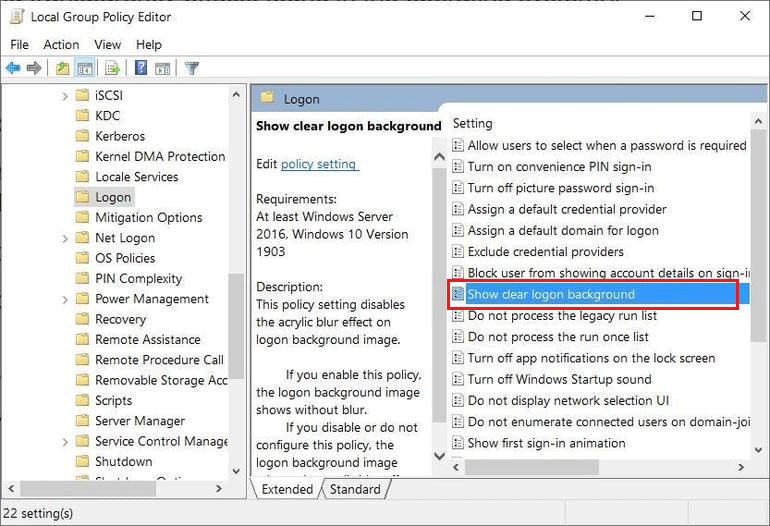The height and width of the screenshot is (526, 770).
Task: Click the folder icon beside OS Policies
Action: pos(82,258)
